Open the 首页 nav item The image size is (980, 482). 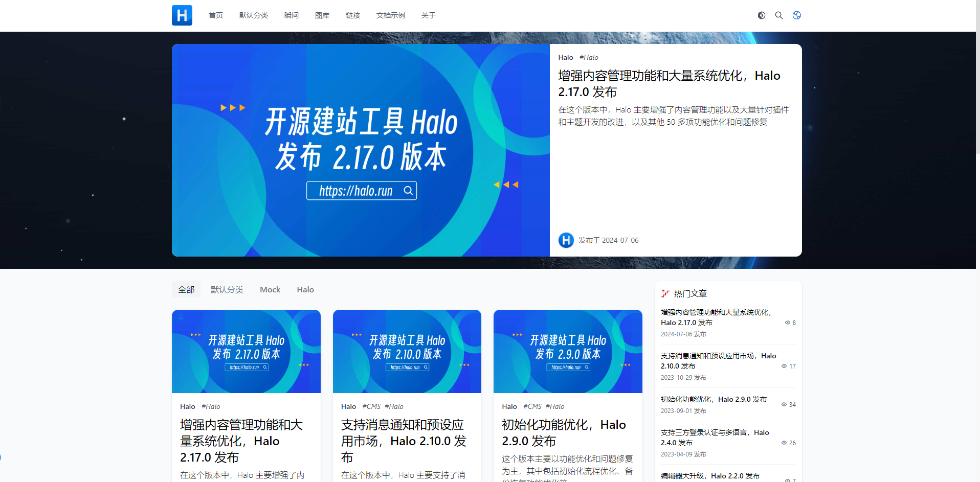pyautogui.click(x=216, y=15)
